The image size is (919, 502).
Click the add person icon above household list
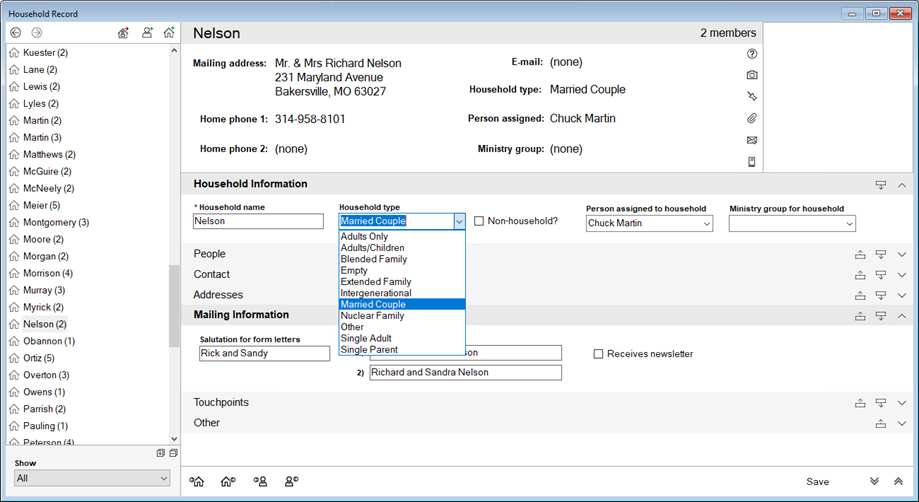coord(146,33)
